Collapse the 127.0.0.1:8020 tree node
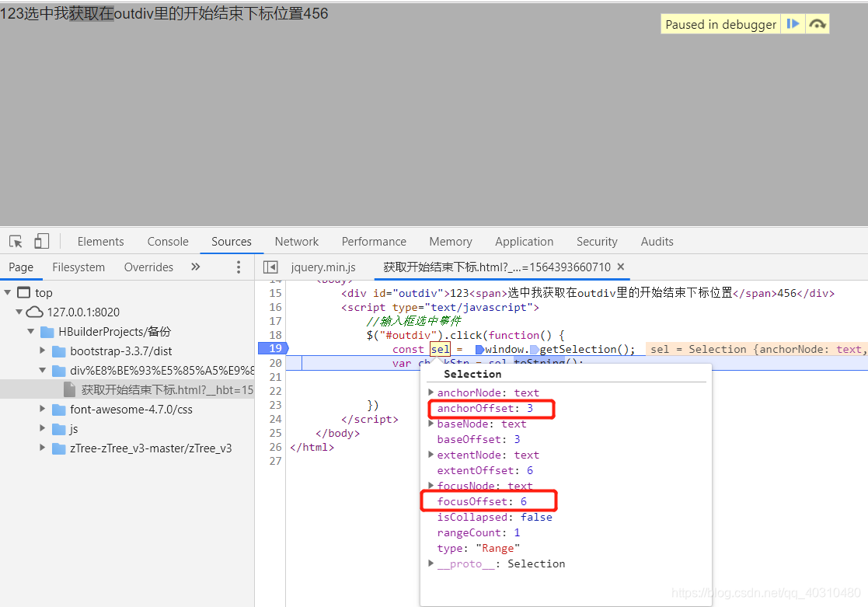The width and height of the screenshot is (868, 607). [19, 312]
